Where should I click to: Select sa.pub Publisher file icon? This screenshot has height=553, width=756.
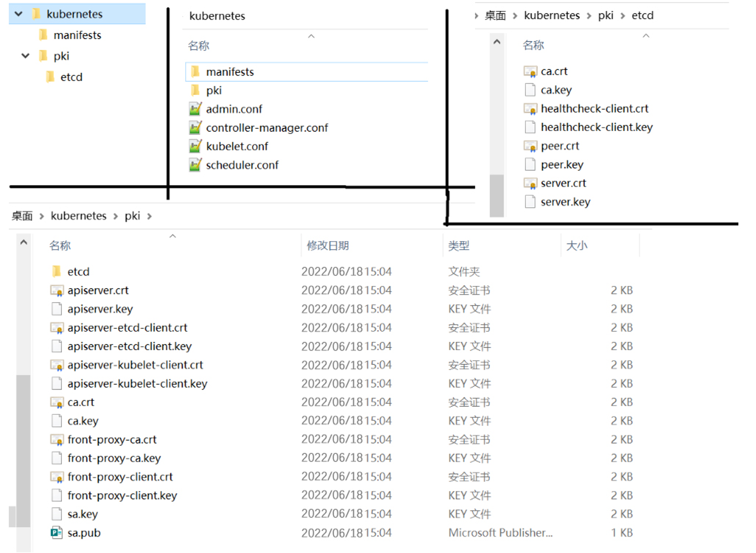(x=57, y=533)
